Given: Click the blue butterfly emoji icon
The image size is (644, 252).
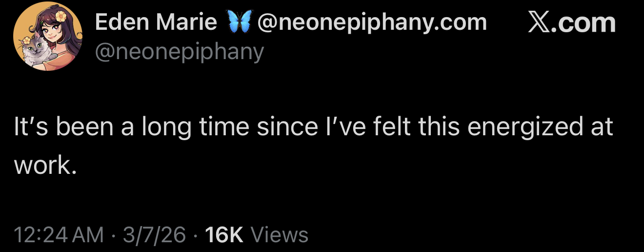Looking at the screenshot, I should coord(237,23).
